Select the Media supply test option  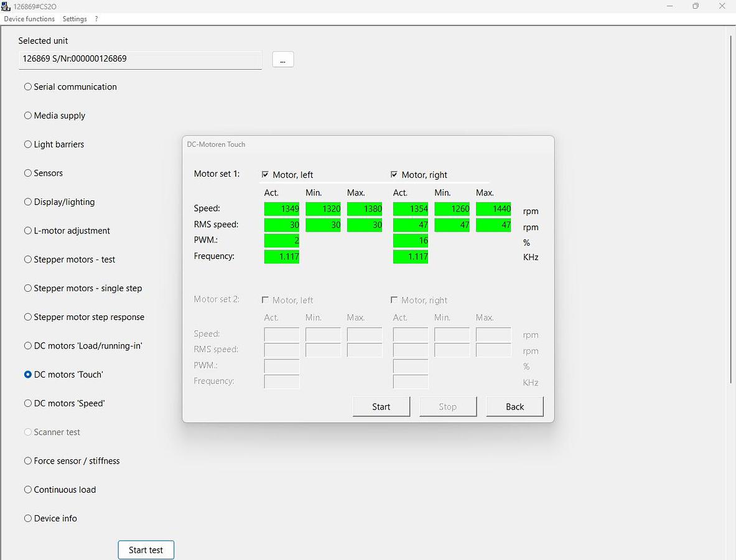(x=28, y=116)
